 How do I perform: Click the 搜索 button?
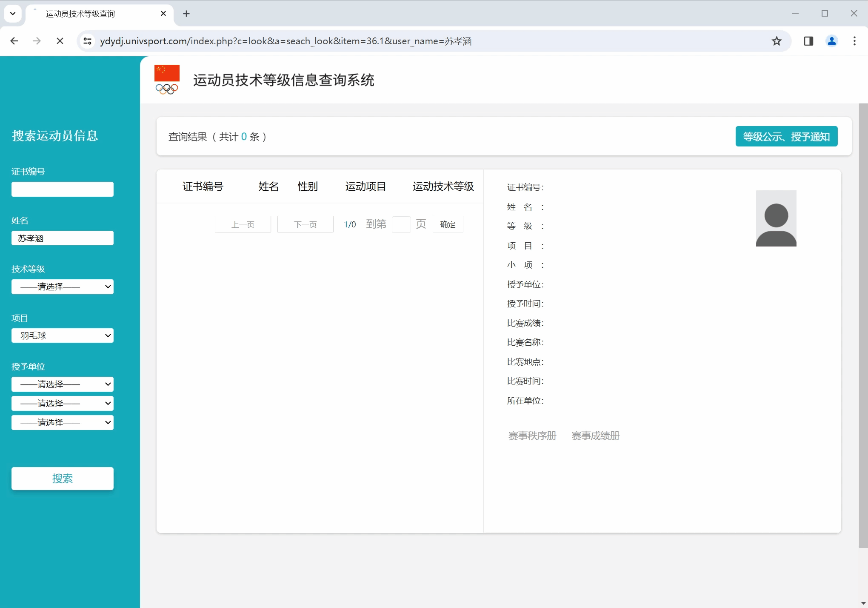pyautogui.click(x=63, y=479)
